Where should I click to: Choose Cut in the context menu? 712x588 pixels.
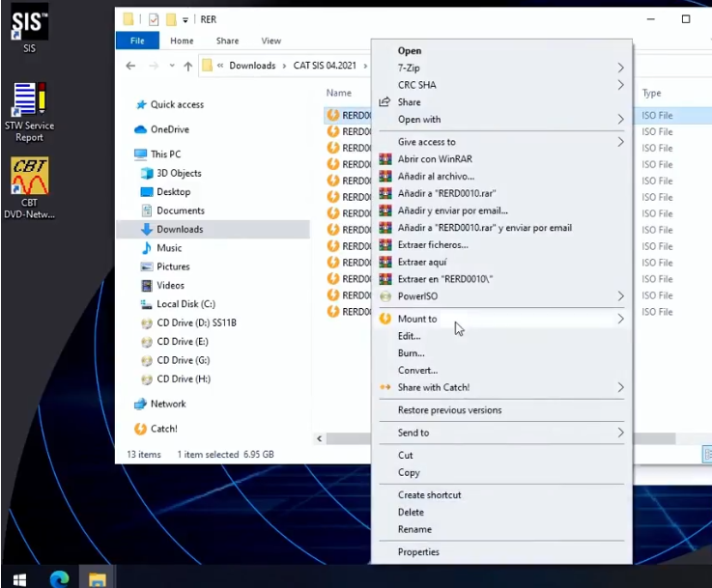click(405, 456)
